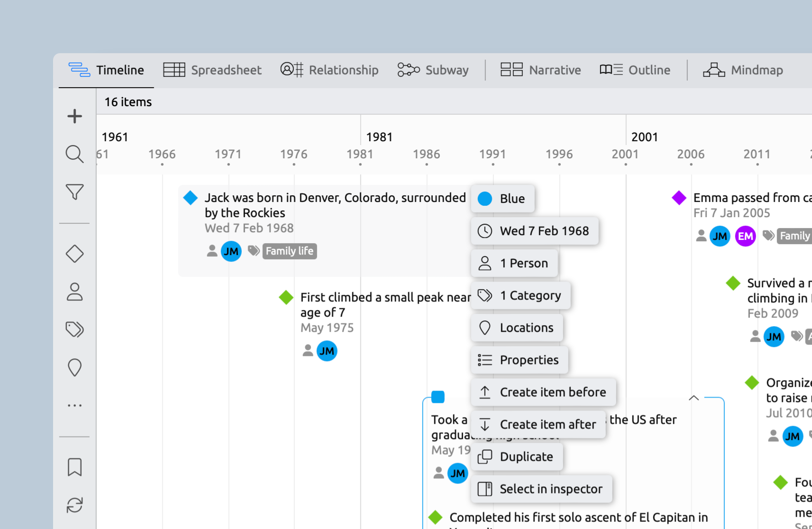Image resolution: width=812 pixels, height=529 pixels.
Task: Open the 1 Person menu entry
Action: tap(514, 263)
